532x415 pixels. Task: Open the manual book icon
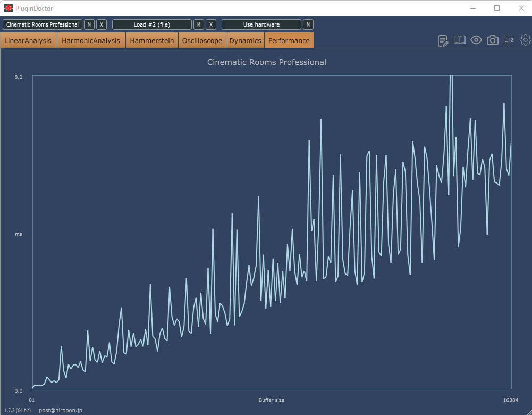coord(459,40)
